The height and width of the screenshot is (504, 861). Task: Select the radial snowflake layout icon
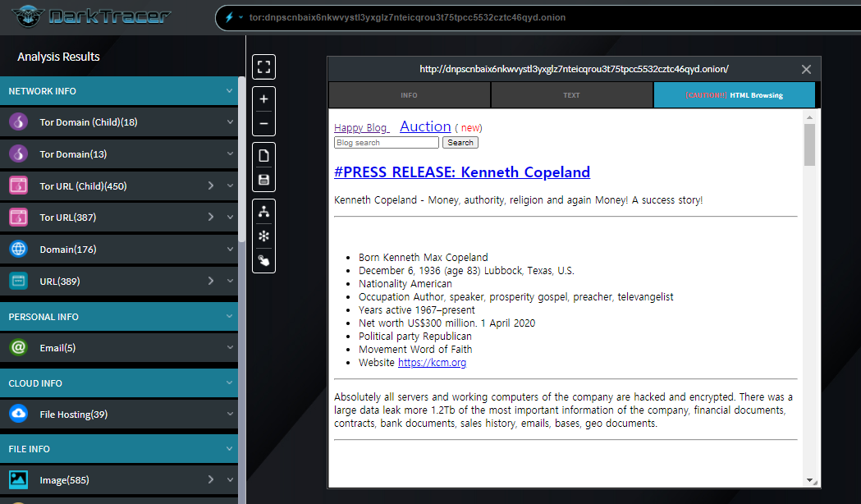coord(263,236)
